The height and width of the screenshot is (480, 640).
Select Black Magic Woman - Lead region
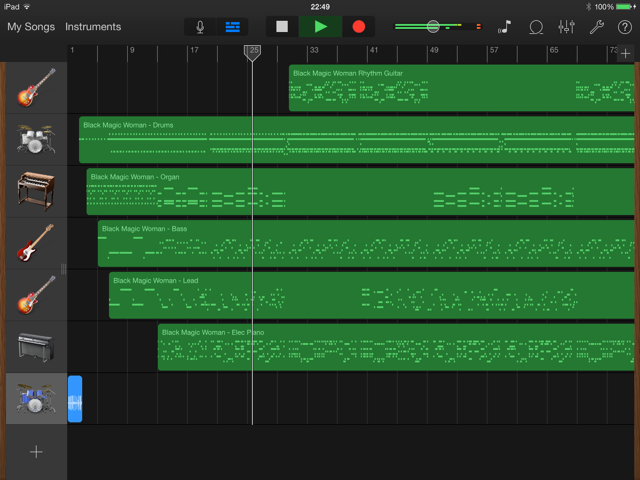point(371,295)
